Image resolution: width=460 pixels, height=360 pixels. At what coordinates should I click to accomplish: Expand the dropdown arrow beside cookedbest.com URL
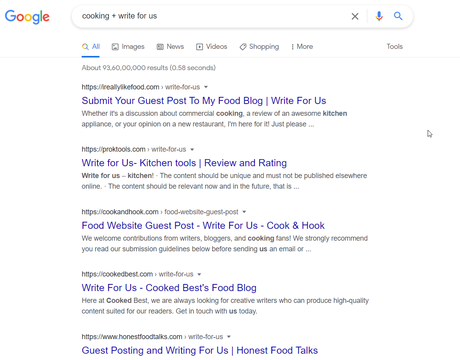[199, 274]
